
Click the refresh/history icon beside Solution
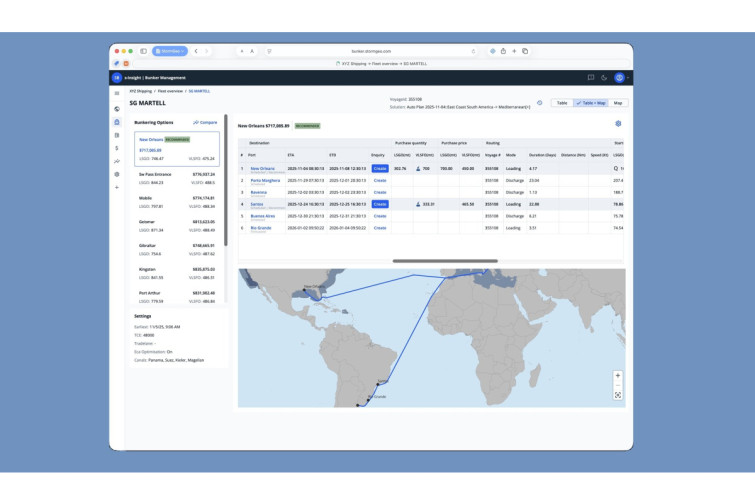pyautogui.click(x=539, y=103)
